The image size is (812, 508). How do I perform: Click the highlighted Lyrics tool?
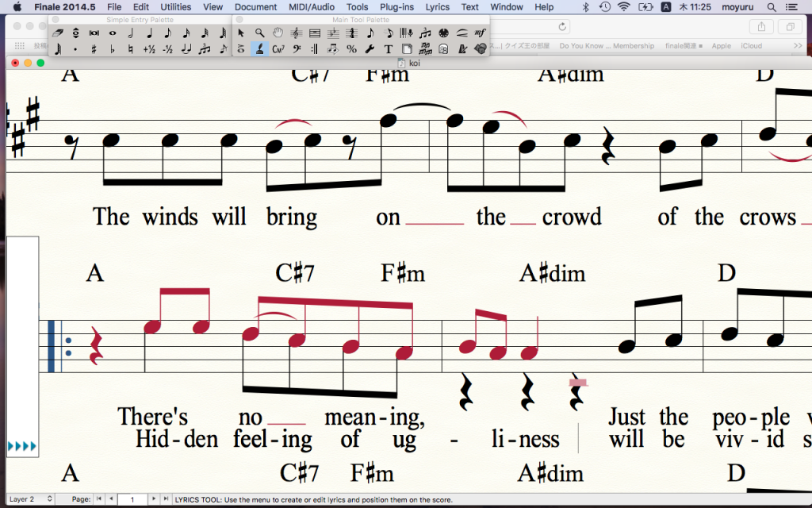pyautogui.click(x=259, y=49)
